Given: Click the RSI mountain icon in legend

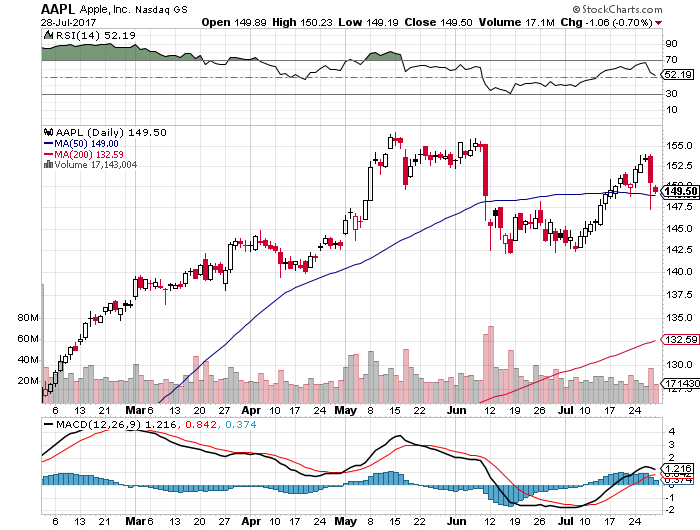Looking at the screenshot, I should (48, 35).
